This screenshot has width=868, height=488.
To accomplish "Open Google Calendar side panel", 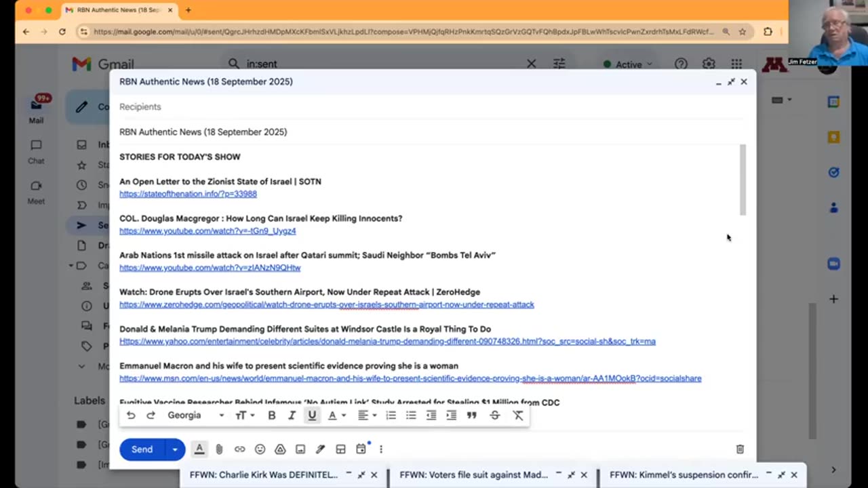I will [x=833, y=102].
